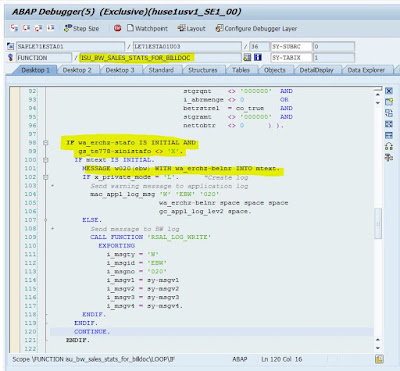Click the single step debugger icon
Screen dimensions: 400x371
pyautogui.click(x=14, y=28)
